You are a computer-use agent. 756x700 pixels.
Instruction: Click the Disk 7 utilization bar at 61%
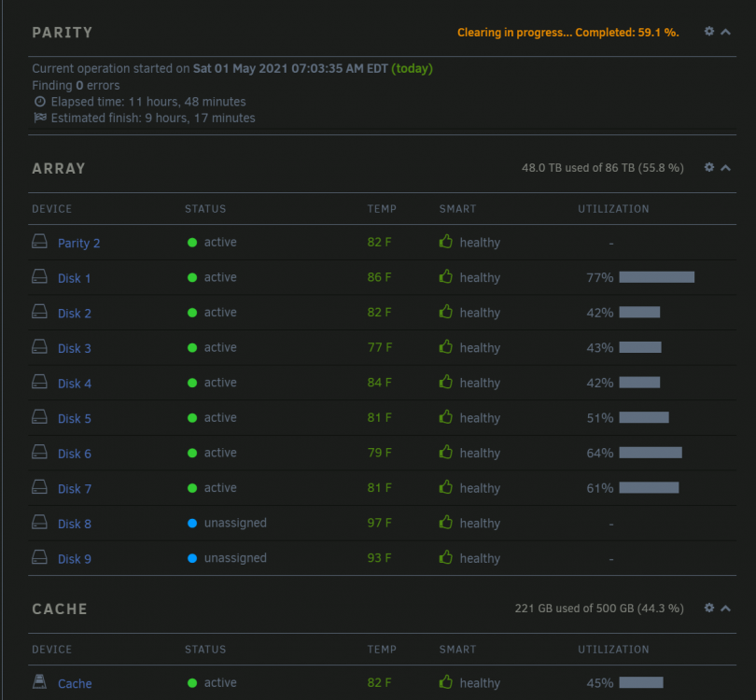649,488
